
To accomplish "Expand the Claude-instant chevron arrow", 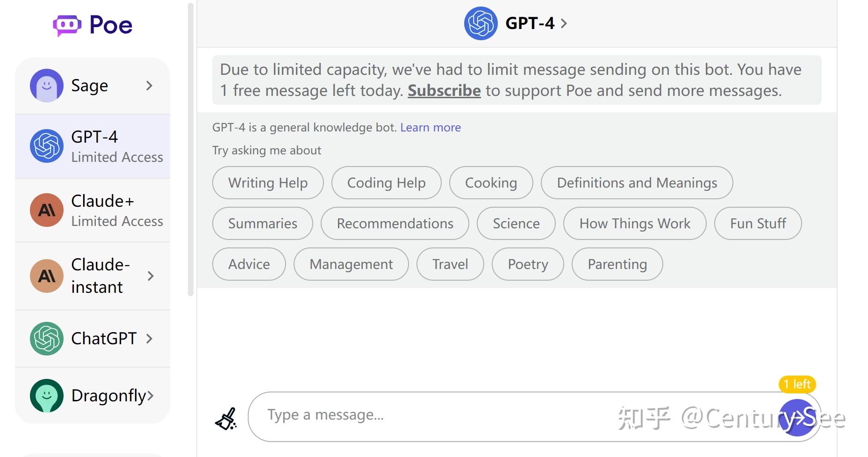I will click(x=151, y=276).
